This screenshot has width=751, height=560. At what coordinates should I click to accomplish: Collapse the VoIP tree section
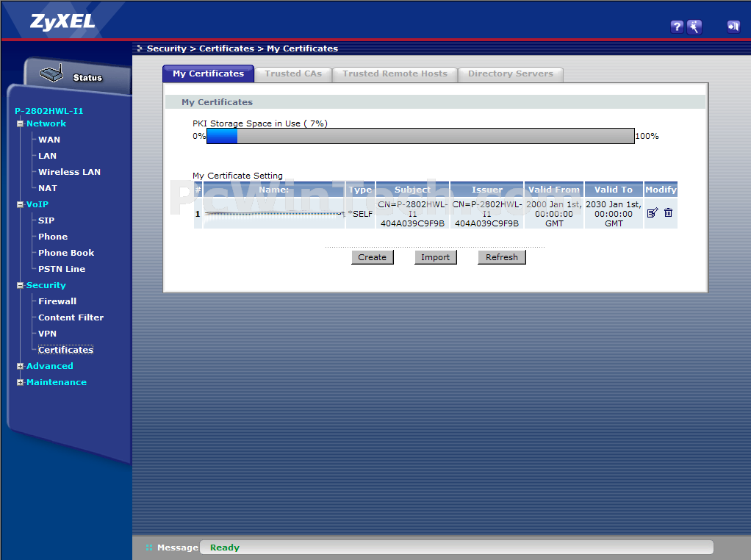[x=20, y=204]
